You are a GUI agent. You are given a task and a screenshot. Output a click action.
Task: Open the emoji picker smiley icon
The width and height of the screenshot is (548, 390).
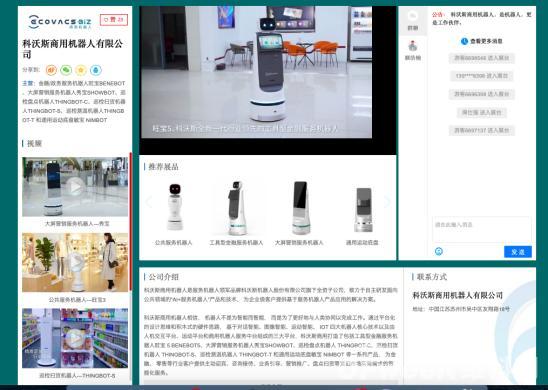pyautogui.click(x=439, y=251)
